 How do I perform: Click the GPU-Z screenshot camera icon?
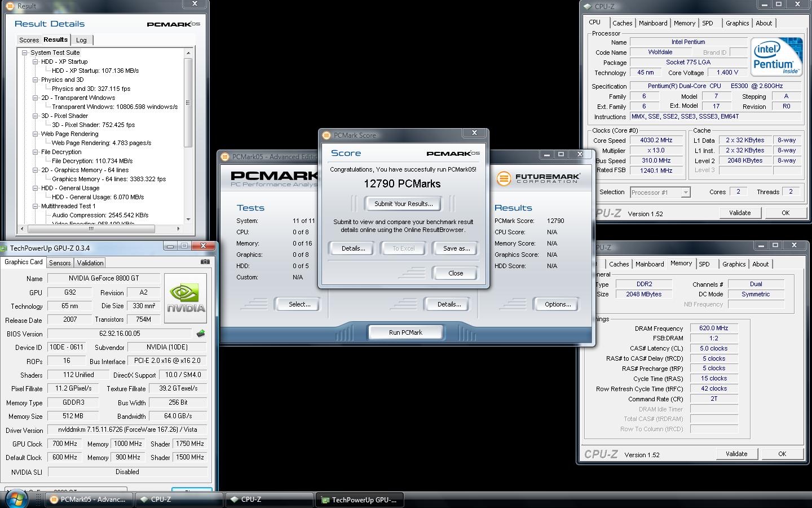(205, 262)
